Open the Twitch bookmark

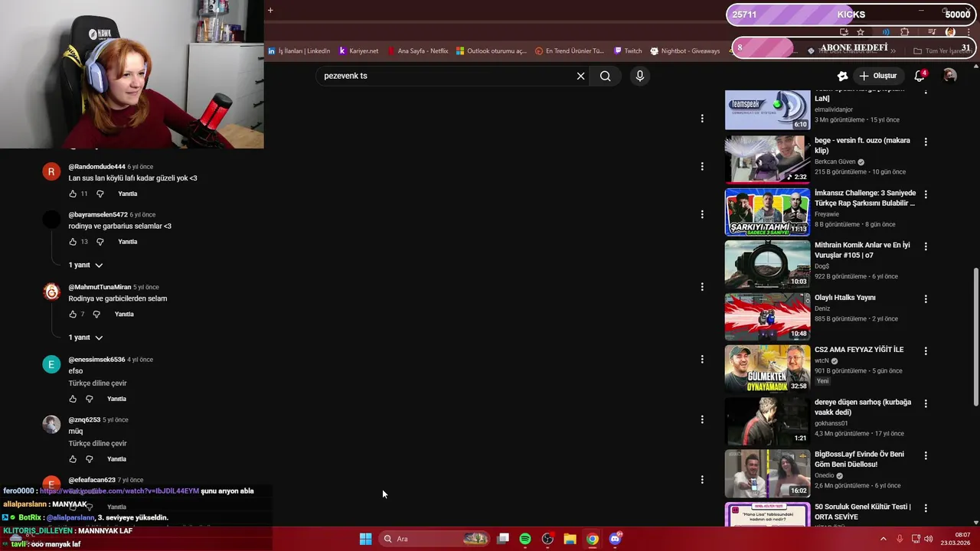pyautogui.click(x=628, y=51)
